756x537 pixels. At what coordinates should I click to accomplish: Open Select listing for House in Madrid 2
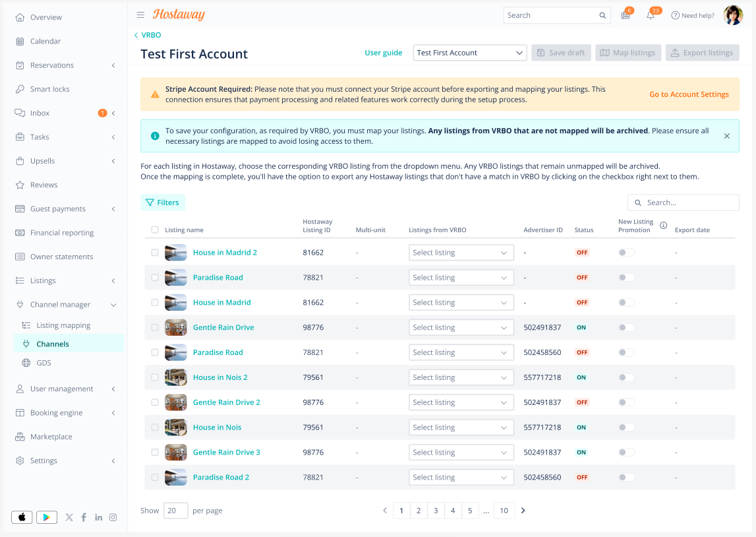(x=461, y=252)
